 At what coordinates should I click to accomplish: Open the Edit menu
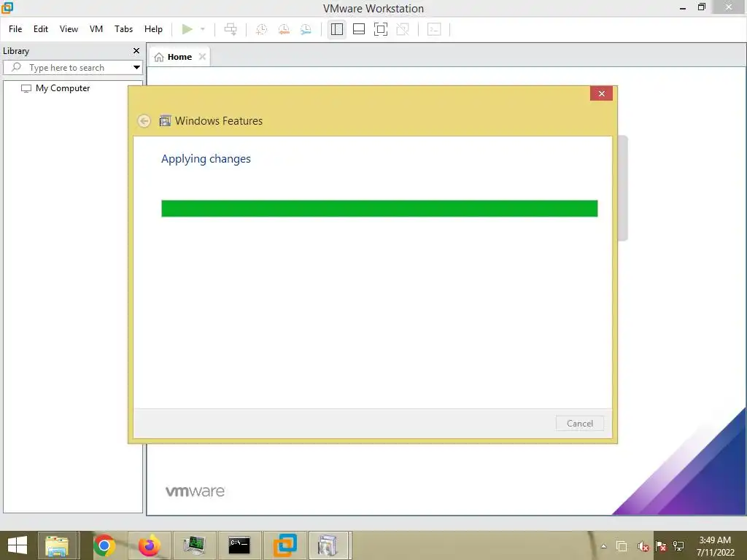[41, 29]
